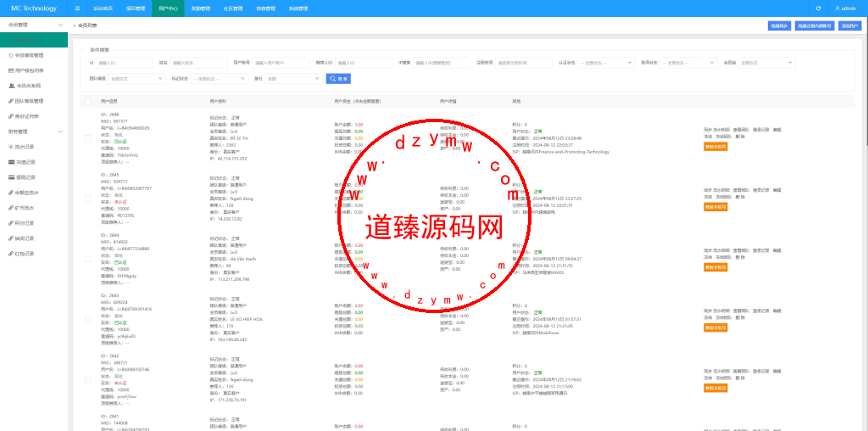This screenshot has width=868, height=431.
Task: Open 查看团队 link for user ID 2846
Action: pyautogui.click(x=741, y=130)
